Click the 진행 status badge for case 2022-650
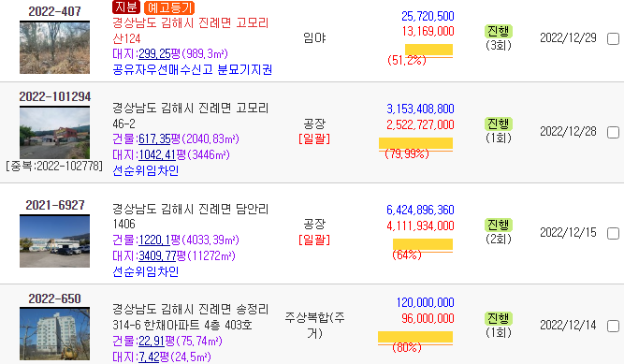The image size is (624, 364). (499, 318)
